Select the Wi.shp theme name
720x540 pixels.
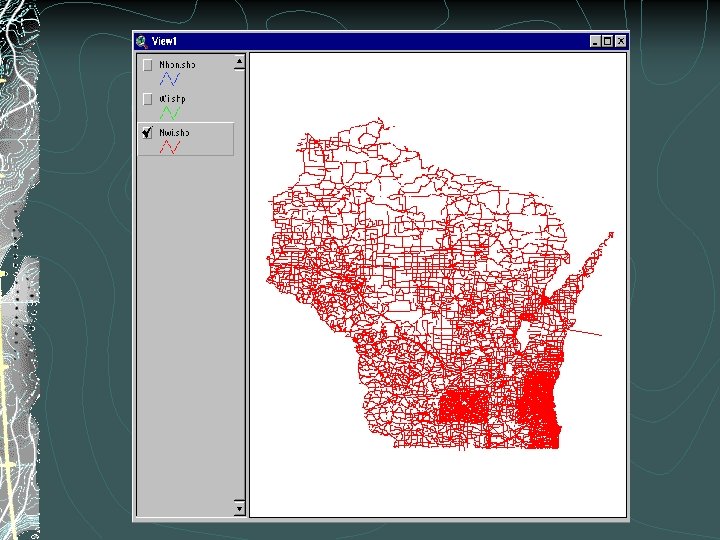tap(172, 99)
